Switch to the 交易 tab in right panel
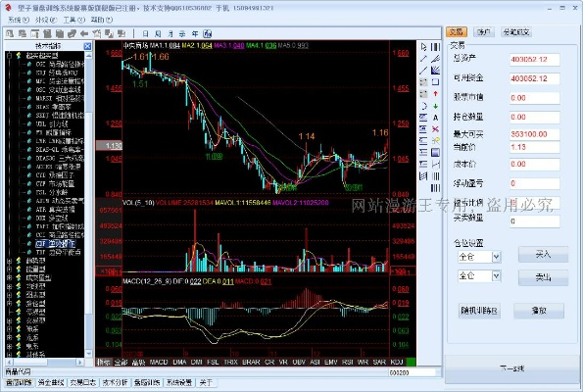Viewport: 583px width, 392px height. pyautogui.click(x=457, y=32)
